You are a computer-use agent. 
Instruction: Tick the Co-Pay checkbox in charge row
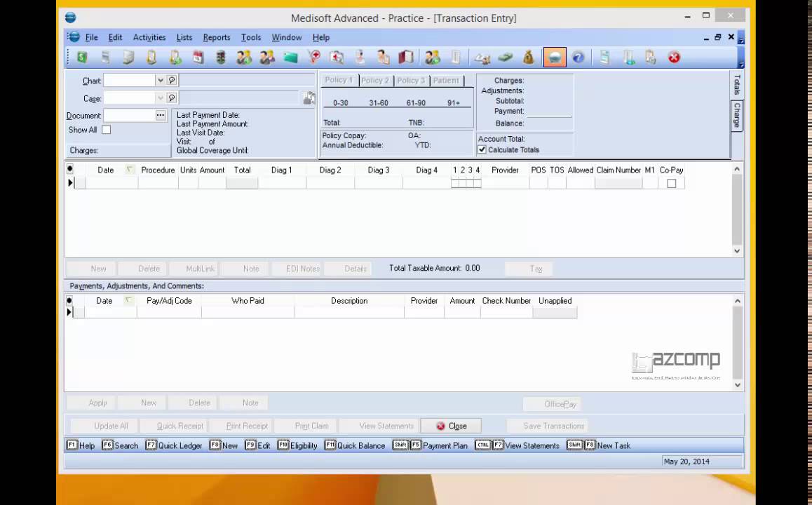click(672, 183)
